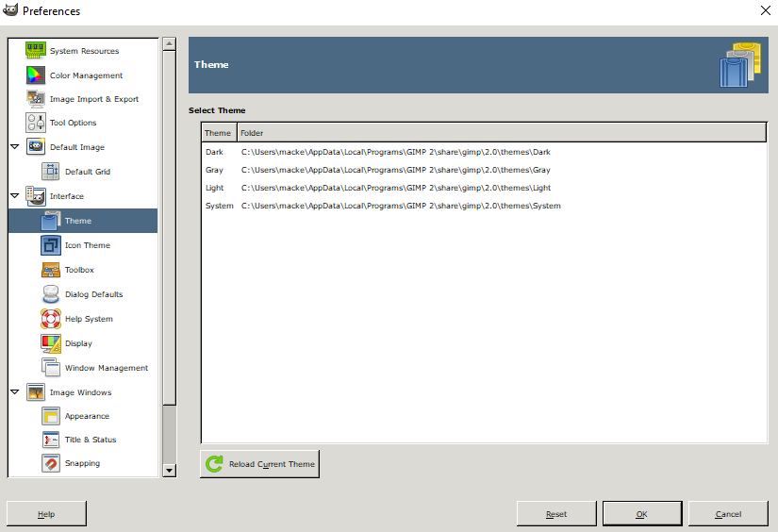Click the Color Management rainbow icon

click(36, 75)
